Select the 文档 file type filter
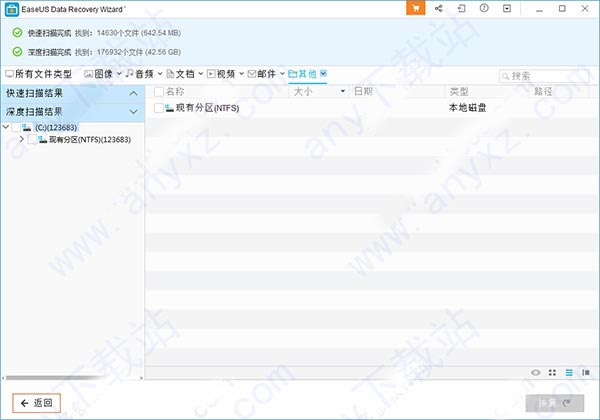Viewport: 600px width, 420px height. click(181, 74)
